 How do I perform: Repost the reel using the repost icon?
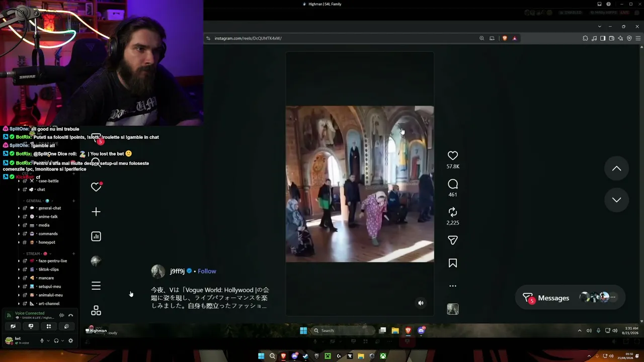point(453,212)
